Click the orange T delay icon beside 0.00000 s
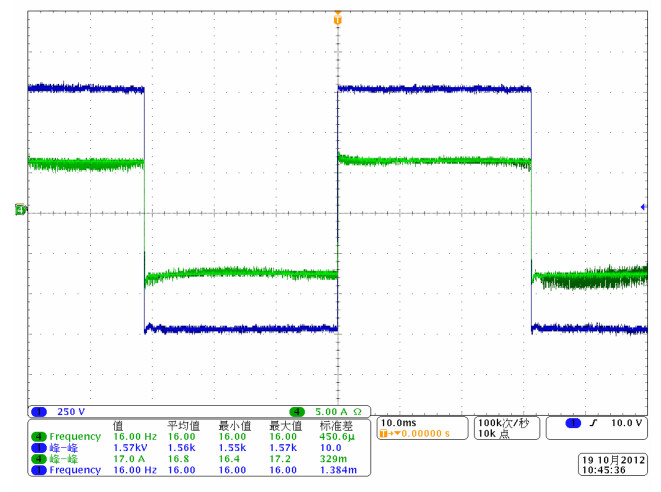This screenshot has width=661, height=492. click(384, 435)
